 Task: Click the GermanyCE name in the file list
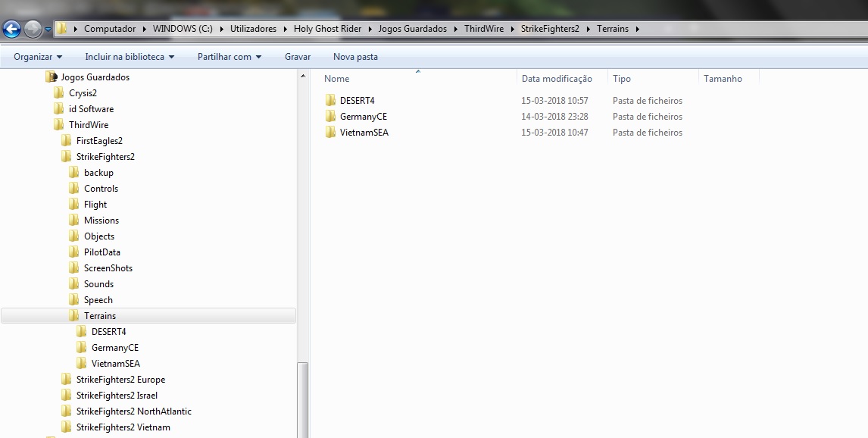click(363, 117)
